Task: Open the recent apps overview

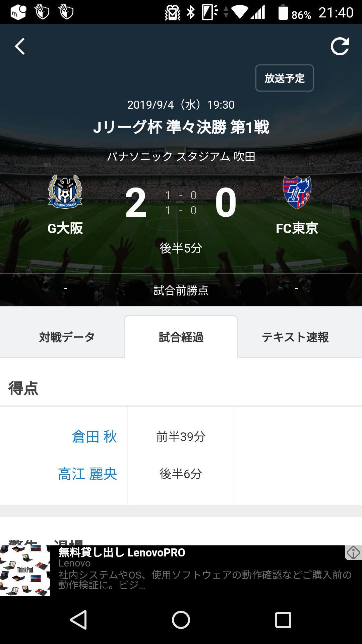Action: tap(283, 620)
